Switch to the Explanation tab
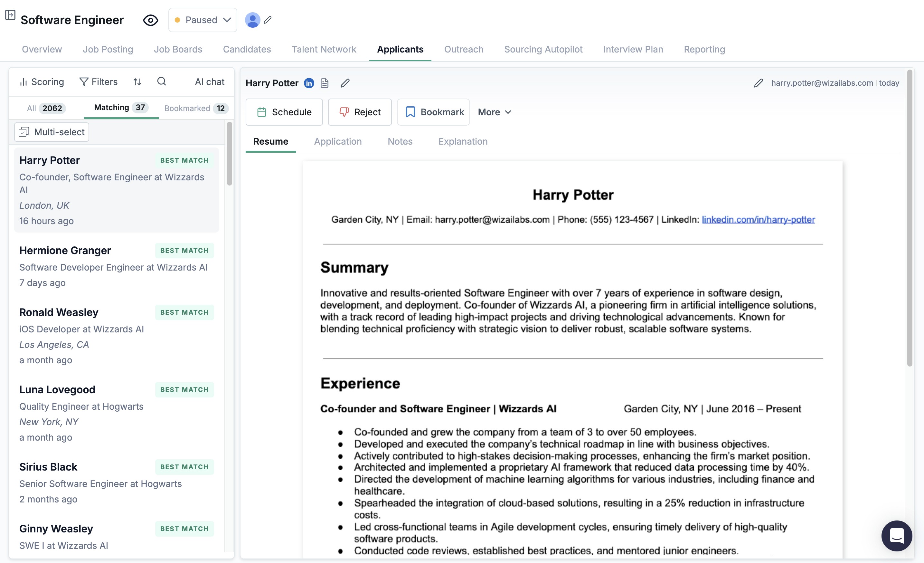This screenshot has height=563, width=924. pos(463,141)
